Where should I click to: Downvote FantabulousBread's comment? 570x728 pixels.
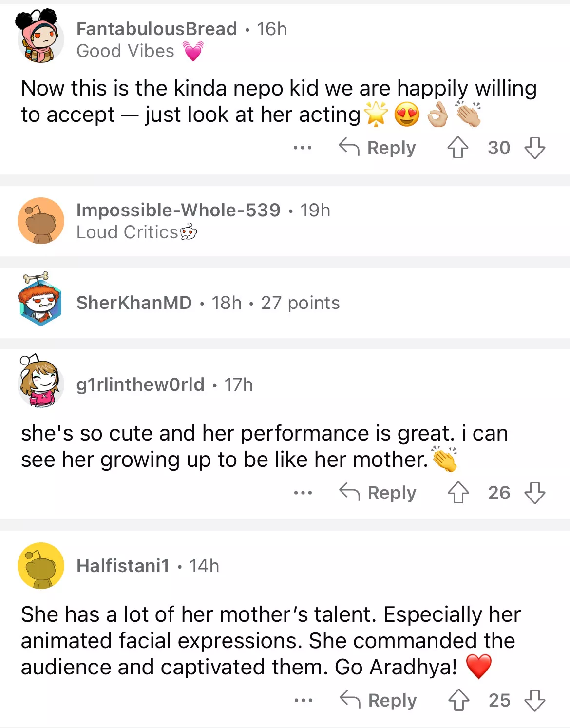534,148
